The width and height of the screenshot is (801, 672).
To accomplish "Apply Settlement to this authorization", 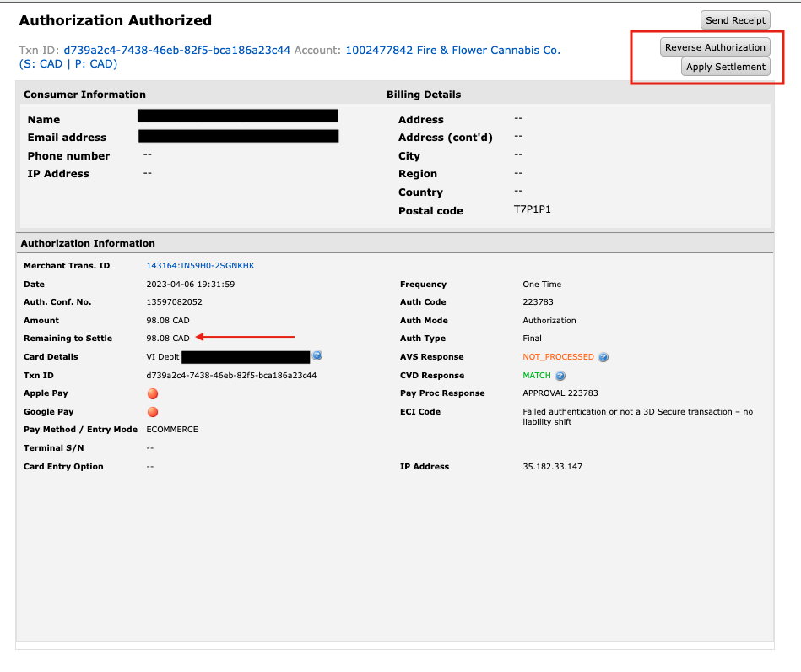I will [726, 67].
